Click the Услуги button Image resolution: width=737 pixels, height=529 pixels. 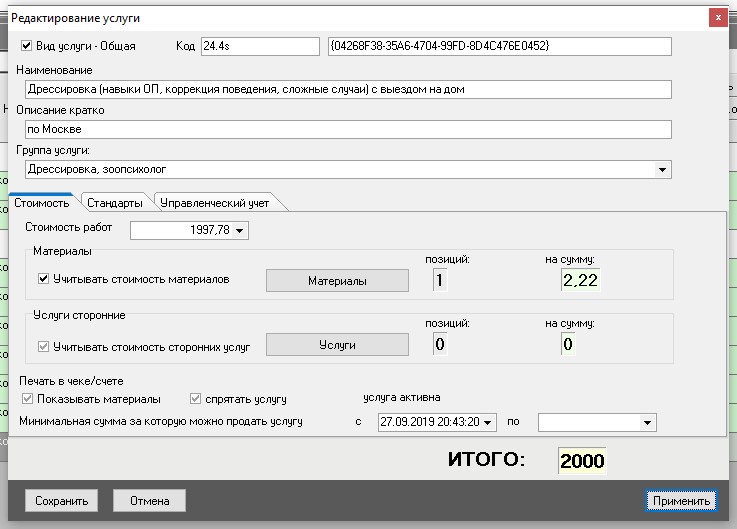click(337, 345)
